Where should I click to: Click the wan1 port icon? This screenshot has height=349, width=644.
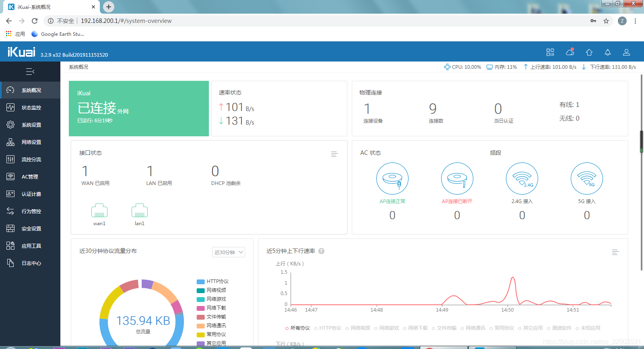tap(99, 210)
